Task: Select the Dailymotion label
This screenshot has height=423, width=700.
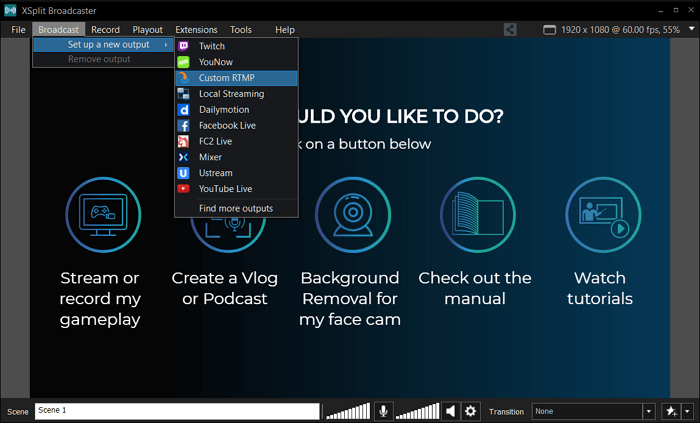Action: pyautogui.click(x=224, y=110)
